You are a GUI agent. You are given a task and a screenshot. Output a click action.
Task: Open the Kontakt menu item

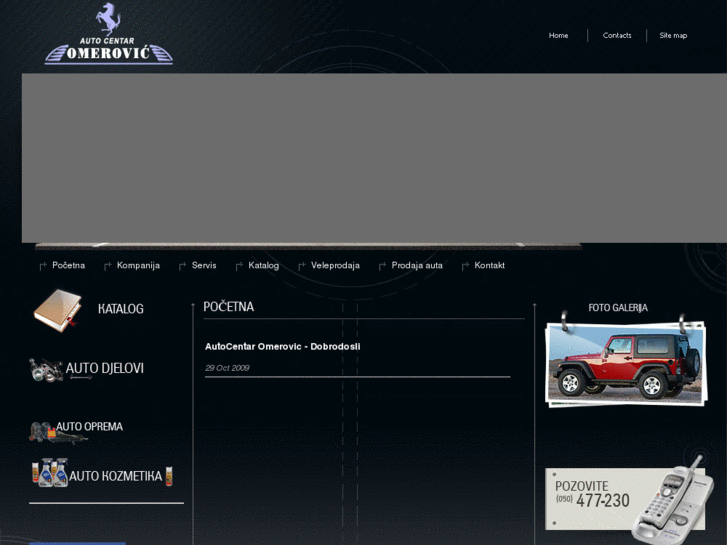pos(489,265)
